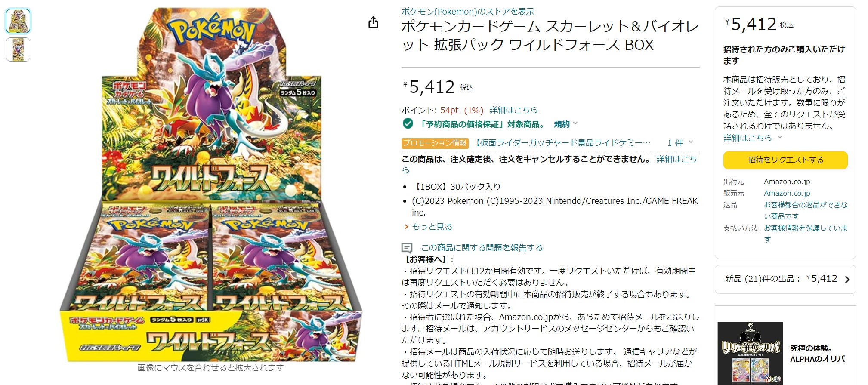Click the share icon beside product image
The image size is (868, 385).
tap(373, 22)
